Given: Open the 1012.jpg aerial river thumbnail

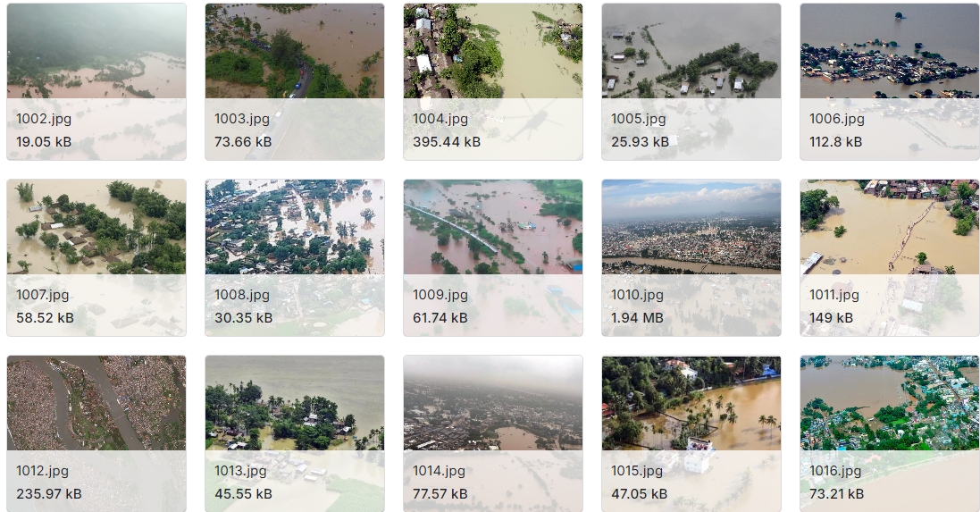Looking at the screenshot, I should coord(96,403).
